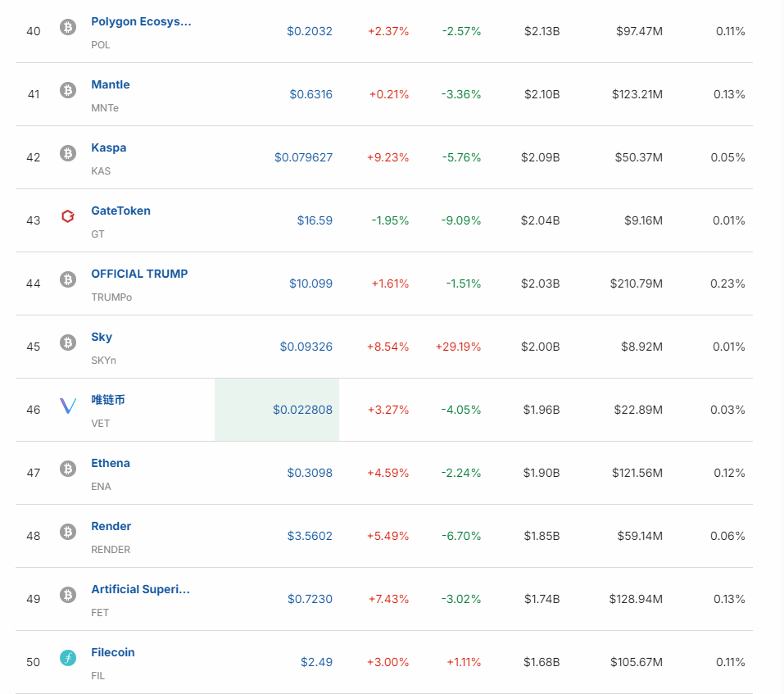The width and height of the screenshot is (784, 694).
Task: Click the Ethena coin icon
Action: (x=68, y=469)
